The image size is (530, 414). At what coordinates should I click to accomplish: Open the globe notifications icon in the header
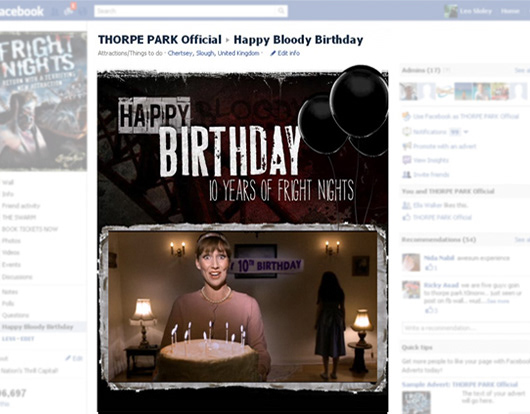coord(83,11)
